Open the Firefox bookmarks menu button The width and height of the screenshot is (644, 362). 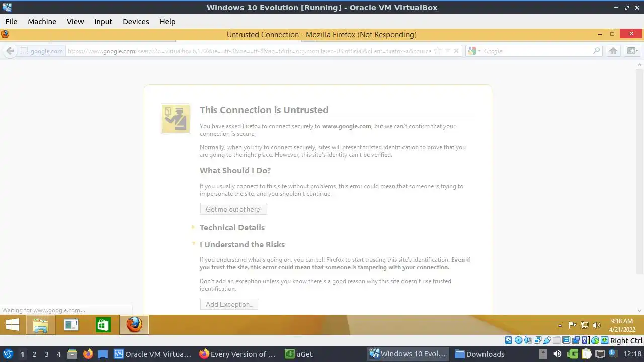click(x=632, y=51)
